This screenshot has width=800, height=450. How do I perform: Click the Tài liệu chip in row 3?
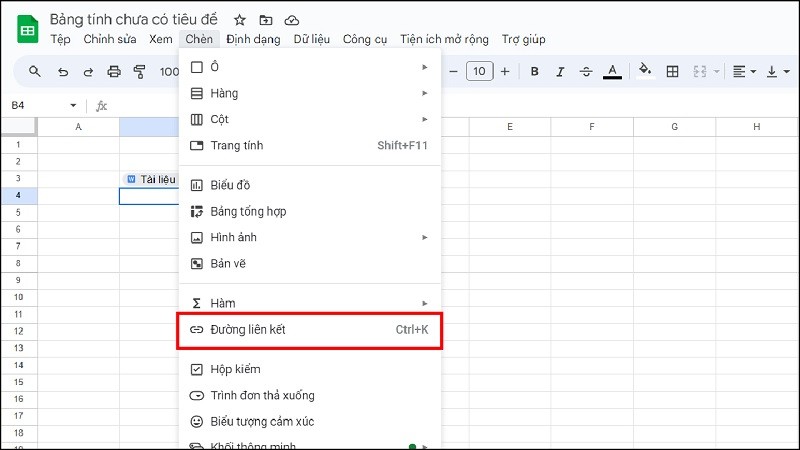click(x=152, y=179)
